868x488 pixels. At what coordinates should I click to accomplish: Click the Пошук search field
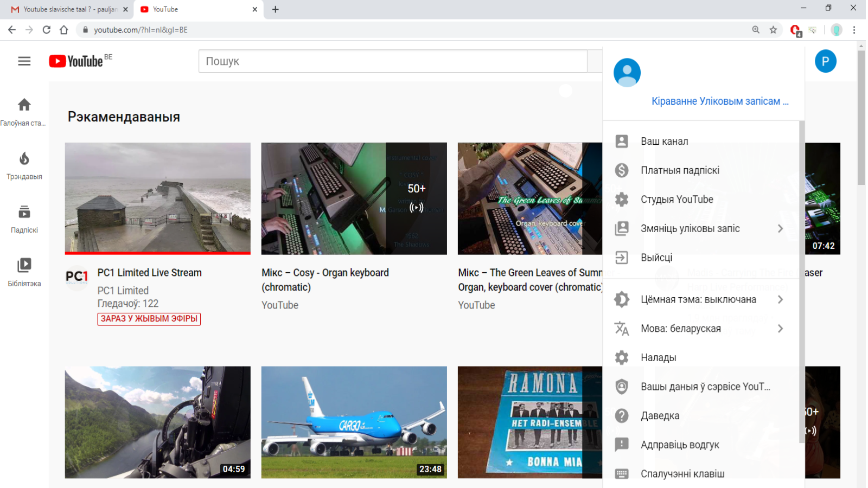[393, 61]
